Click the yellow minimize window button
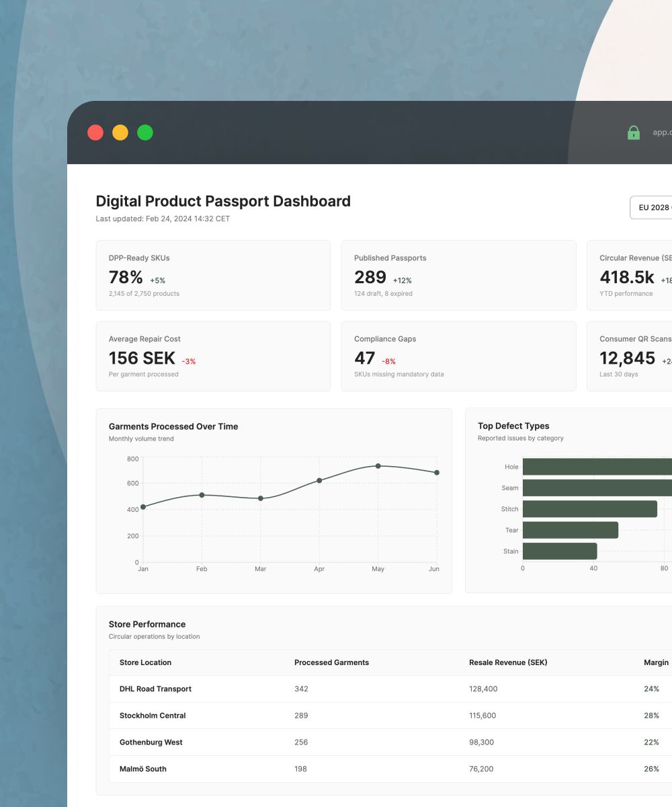This screenshot has width=672, height=807. [x=120, y=132]
